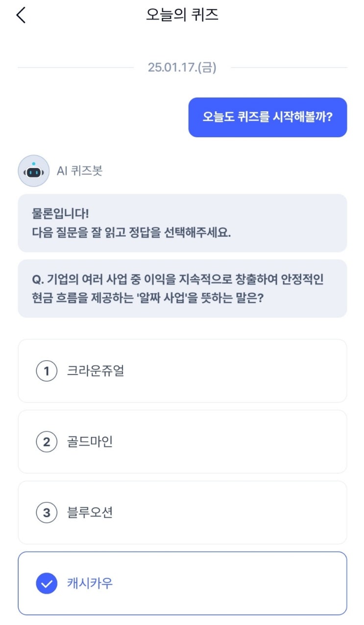
Task: Click the AI quiz bot avatar
Action: coord(33,171)
